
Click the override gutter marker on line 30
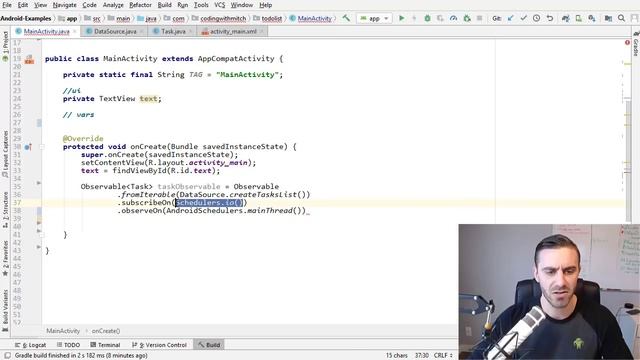coord(28,147)
